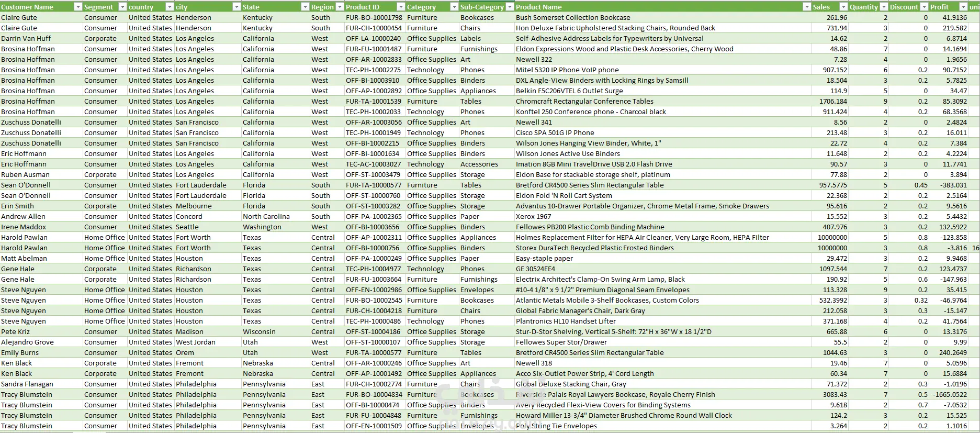
Task: Click customer cell 'Ruben Ausman'
Action: point(41,174)
